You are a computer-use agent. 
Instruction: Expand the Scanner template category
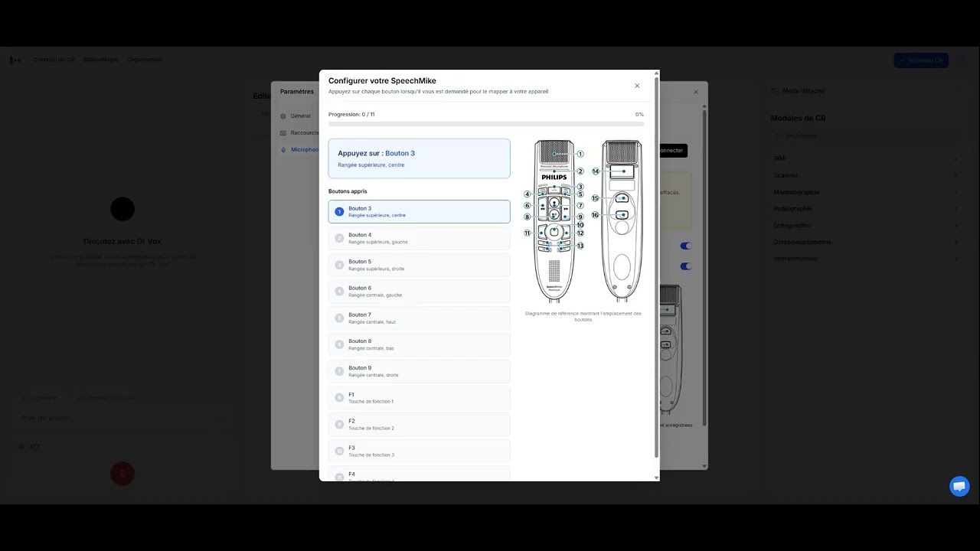865,175
